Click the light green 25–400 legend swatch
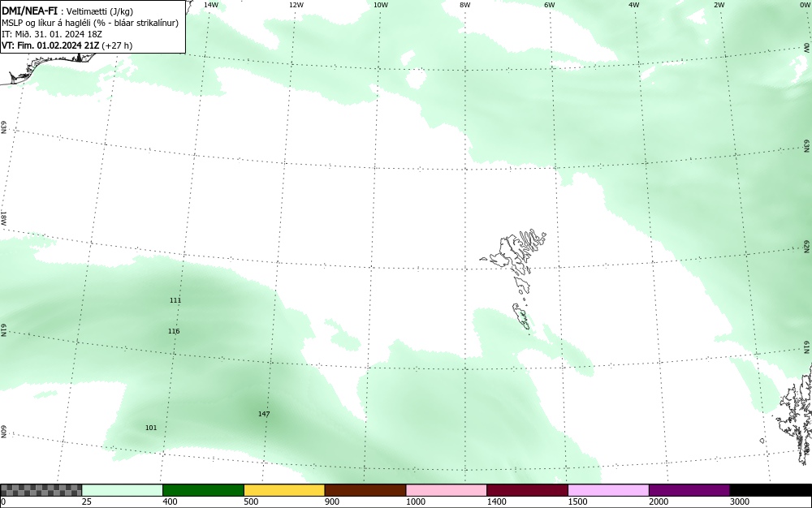Image resolution: width=812 pixels, height=508 pixels. [123, 490]
